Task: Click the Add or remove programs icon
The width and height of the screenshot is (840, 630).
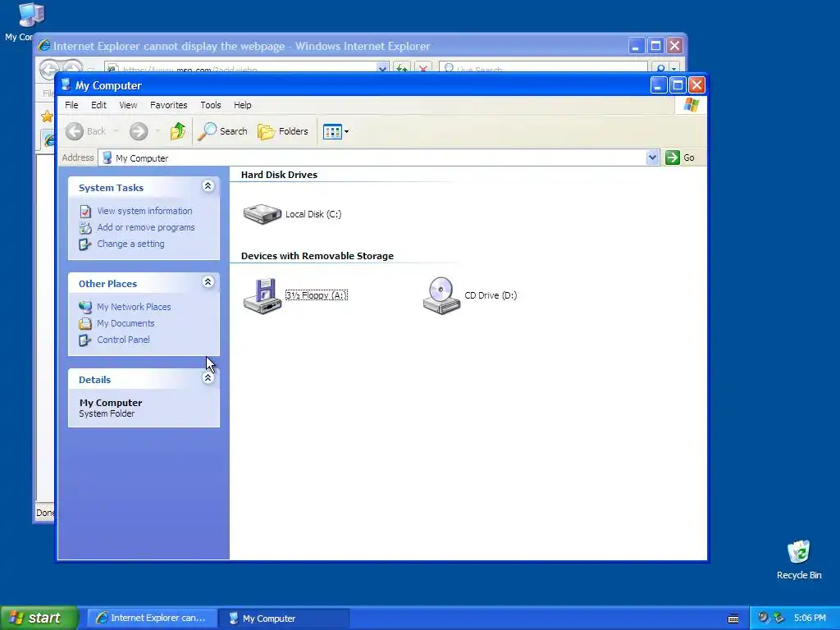Action: (x=85, y=228)
